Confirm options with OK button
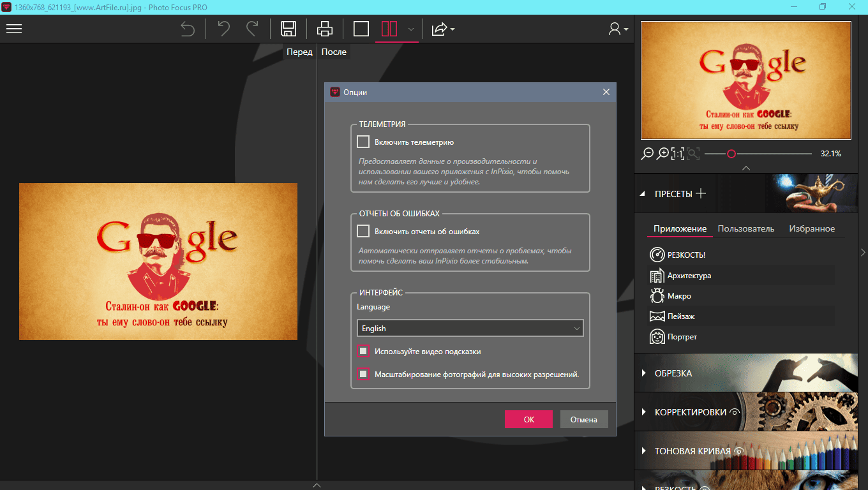 tap(528, 419)
